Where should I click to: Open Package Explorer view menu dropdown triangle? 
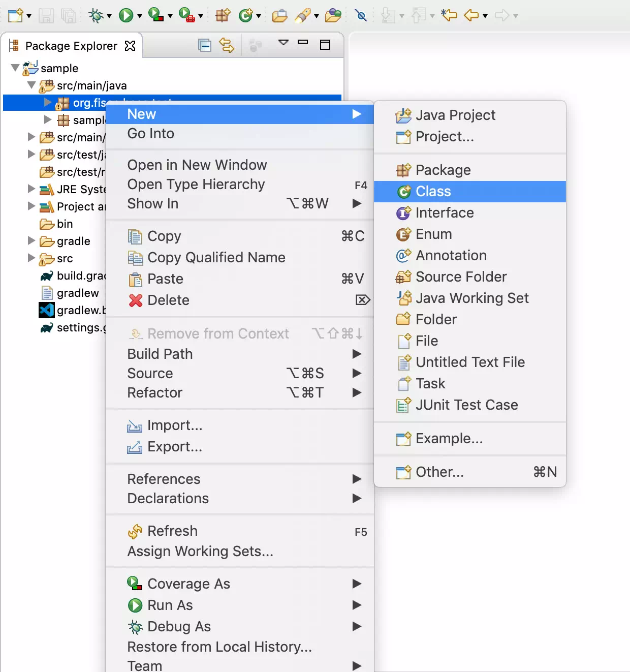283,43
